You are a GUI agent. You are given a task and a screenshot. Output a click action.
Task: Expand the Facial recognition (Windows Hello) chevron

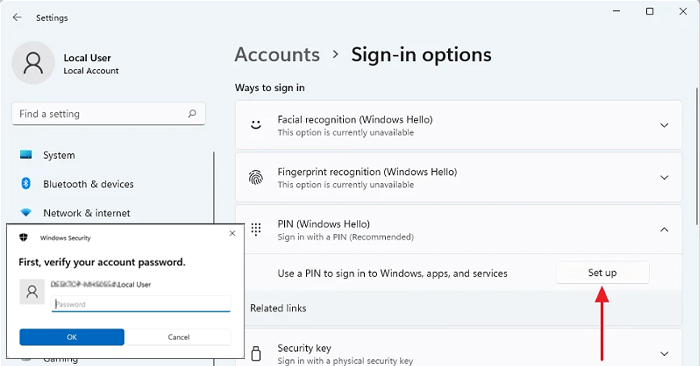click(x=664, y=125)
